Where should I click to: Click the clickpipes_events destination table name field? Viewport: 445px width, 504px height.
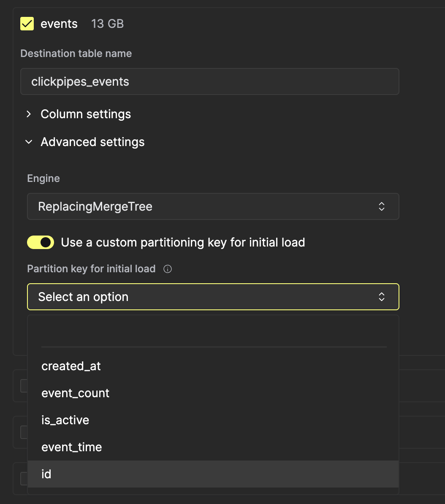[x=209, y=81]
